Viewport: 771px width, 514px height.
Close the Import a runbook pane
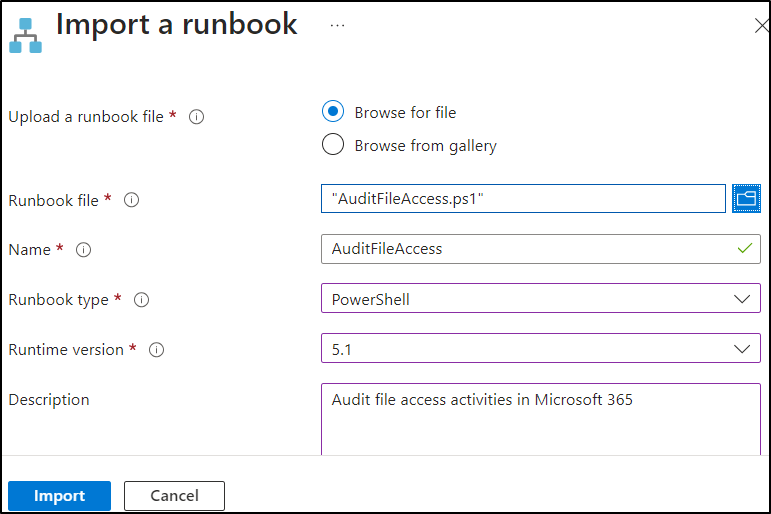pos(762,26)
